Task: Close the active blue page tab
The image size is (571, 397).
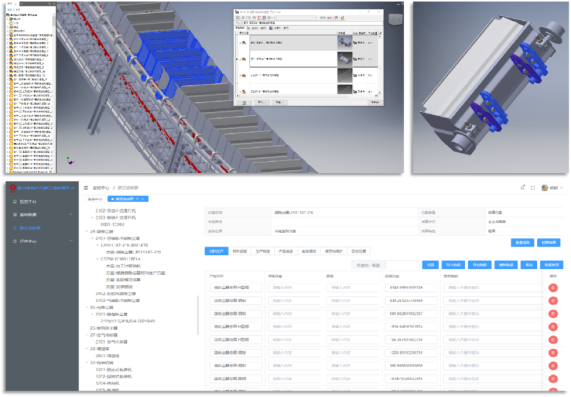Action: click(x=143, y=199)
